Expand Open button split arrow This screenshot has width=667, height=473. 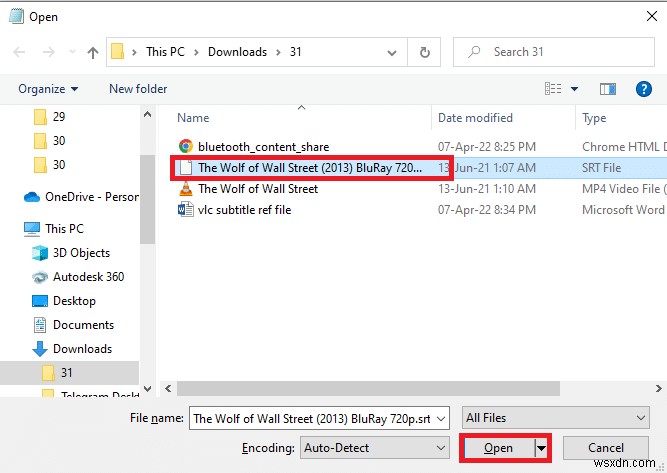click(541, 448)
